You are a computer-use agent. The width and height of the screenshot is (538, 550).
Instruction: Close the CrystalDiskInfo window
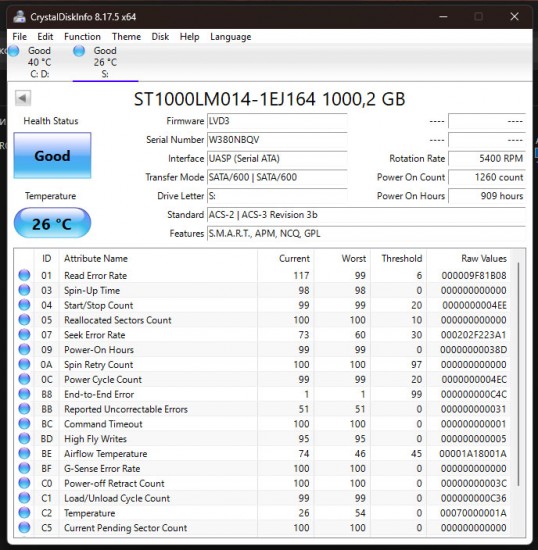[x=514, y=16]
